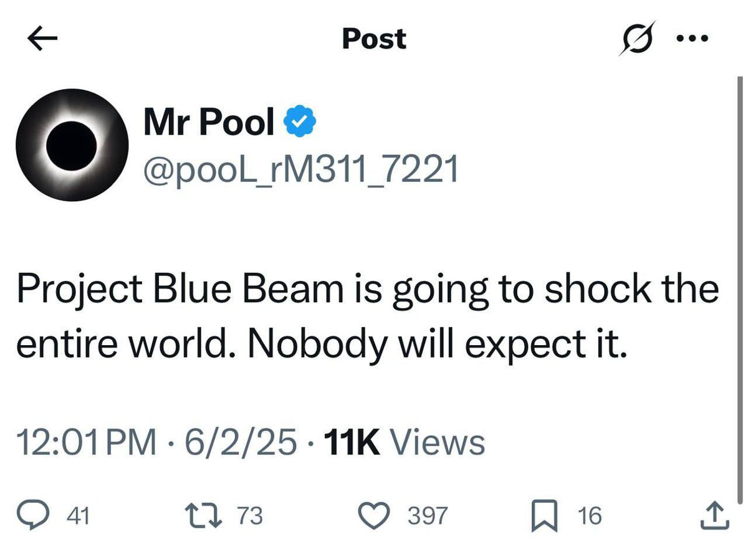Tap the 73 reposts count
The height and width of the screenshot is (560, 748).
(x=250, y=516)
